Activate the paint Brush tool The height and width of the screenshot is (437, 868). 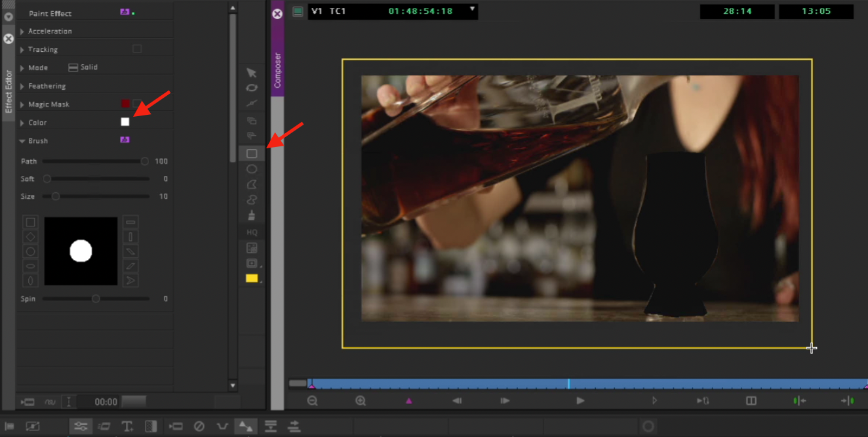251,215
